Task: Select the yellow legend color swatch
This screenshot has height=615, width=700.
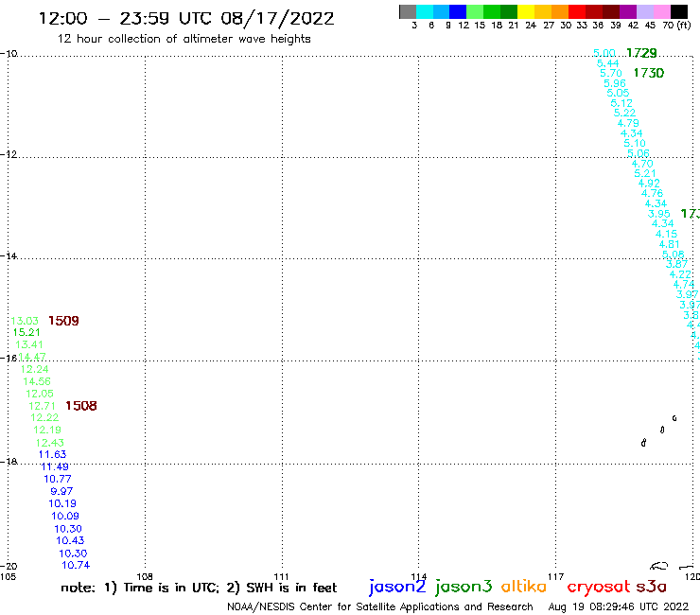Action: 526,11
